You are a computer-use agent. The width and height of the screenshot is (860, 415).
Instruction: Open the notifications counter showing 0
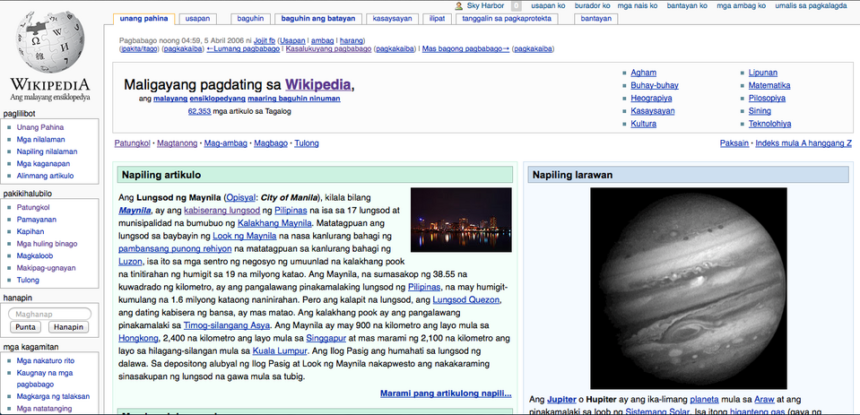pos(516,6)
